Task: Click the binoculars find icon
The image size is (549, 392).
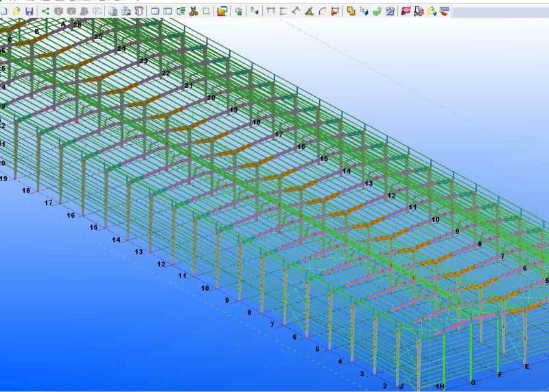Action: coord(84,12)
